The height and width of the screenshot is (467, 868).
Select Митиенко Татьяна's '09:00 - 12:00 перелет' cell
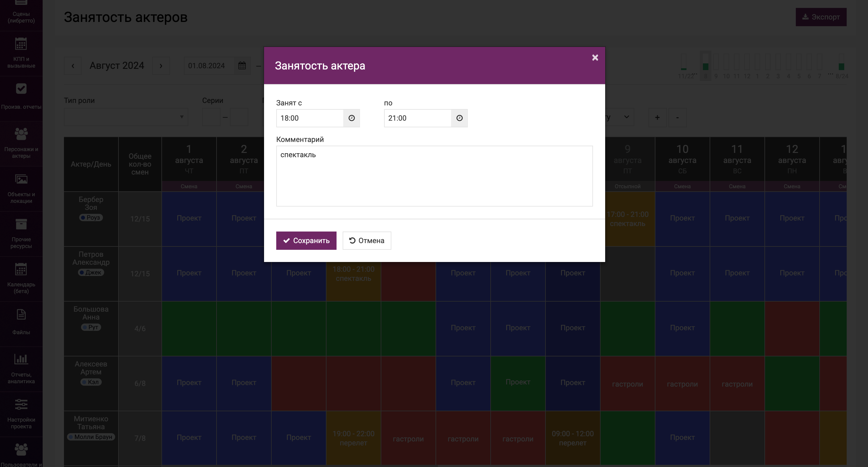(x=573, y=438)
